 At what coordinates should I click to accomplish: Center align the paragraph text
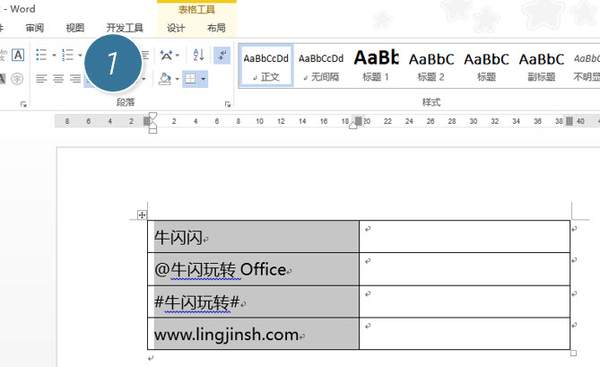coord(58,79)
